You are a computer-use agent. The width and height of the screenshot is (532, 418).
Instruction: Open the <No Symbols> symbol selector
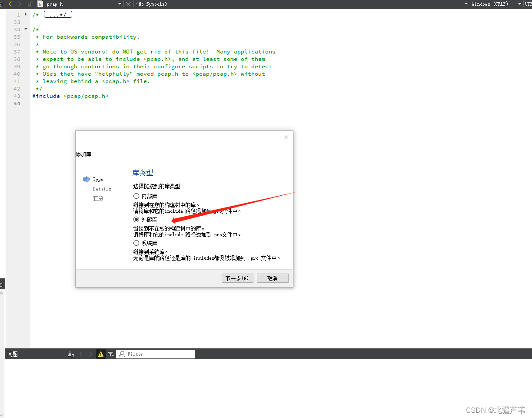(x=151, y=4)
